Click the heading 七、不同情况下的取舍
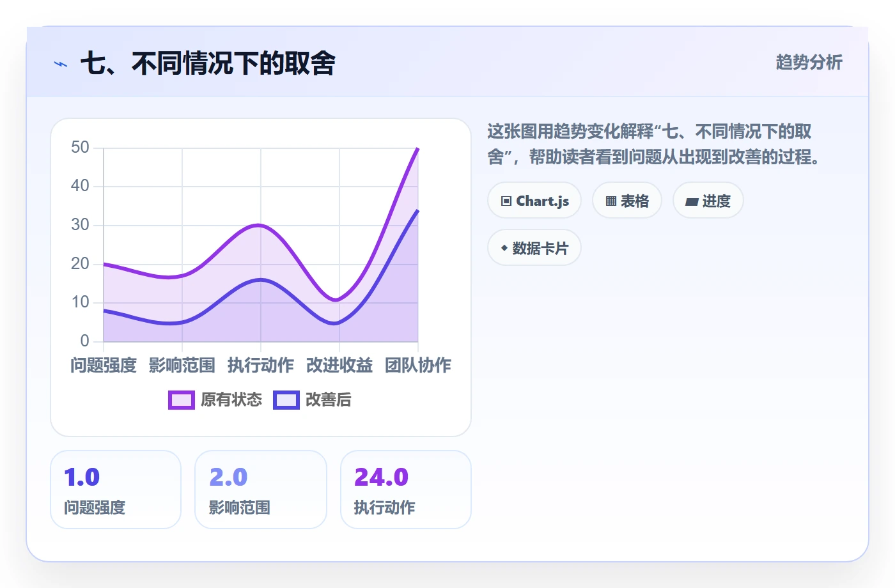The height and width of the screenshot is (588, 895). click(208, 63)
